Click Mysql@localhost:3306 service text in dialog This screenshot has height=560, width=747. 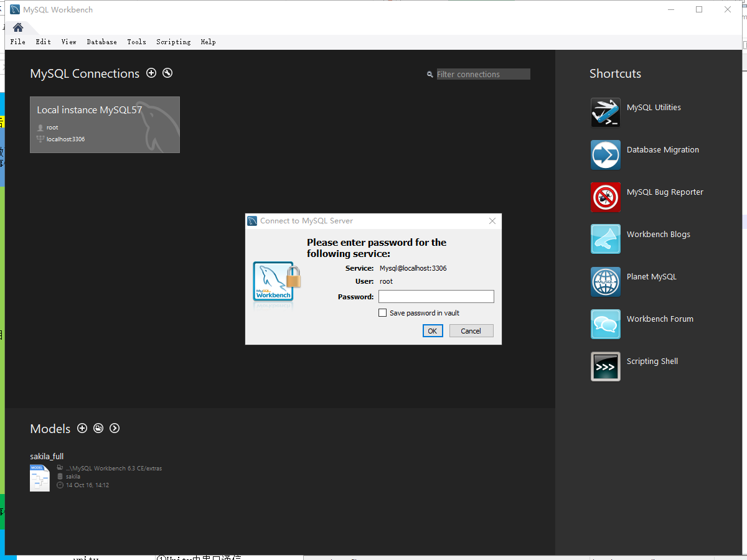click(x=413, y=268)
